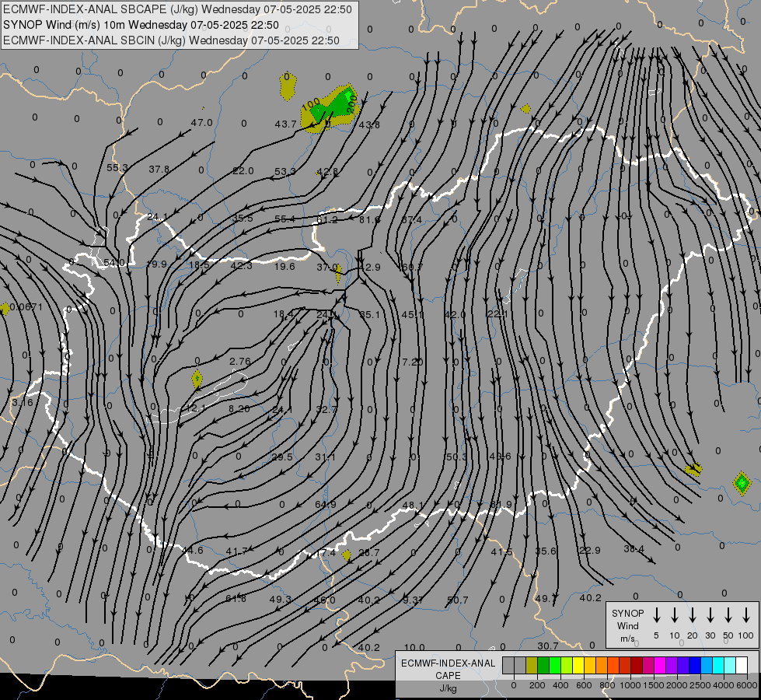Click the 9.37 value on map
Viewport: 761px width, 700px height.
tap(413, 600)
